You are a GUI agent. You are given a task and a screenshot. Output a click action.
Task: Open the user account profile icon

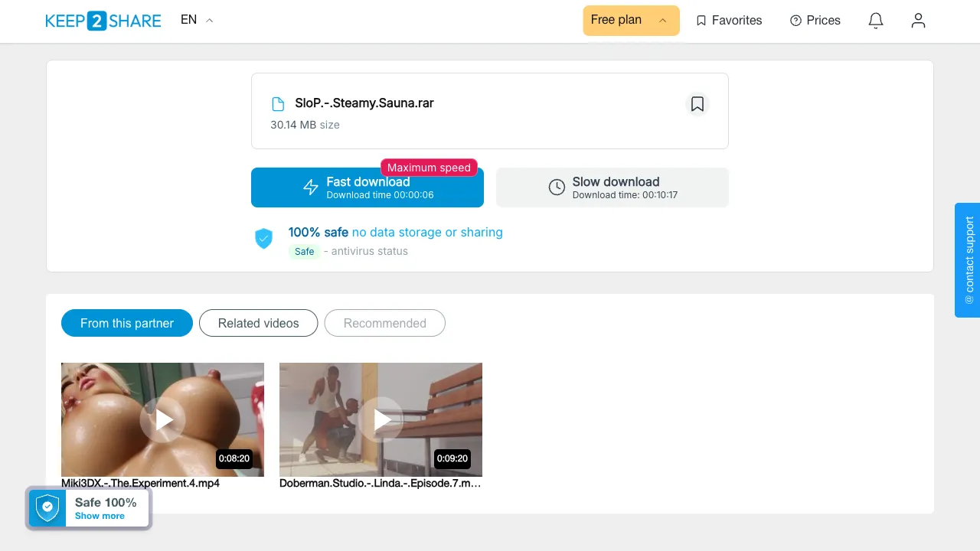(x=918, y=21)
